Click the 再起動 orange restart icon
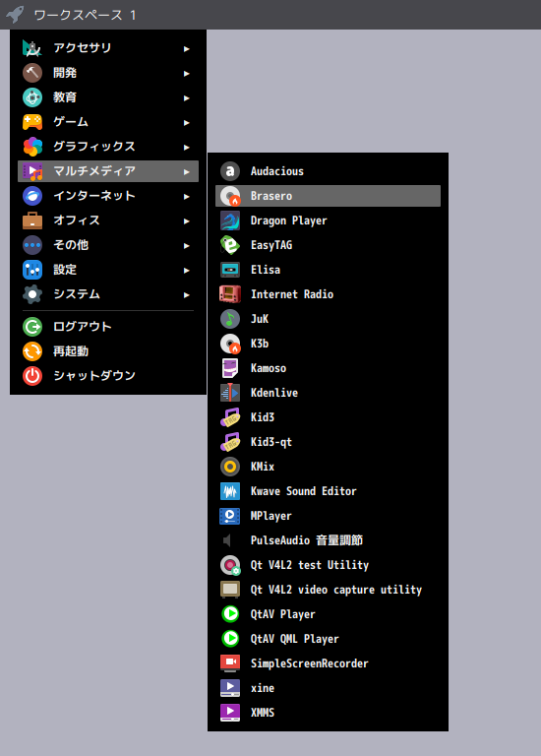Image resolution: width=541 pixels, height=756 pixels. coord(32,351)
